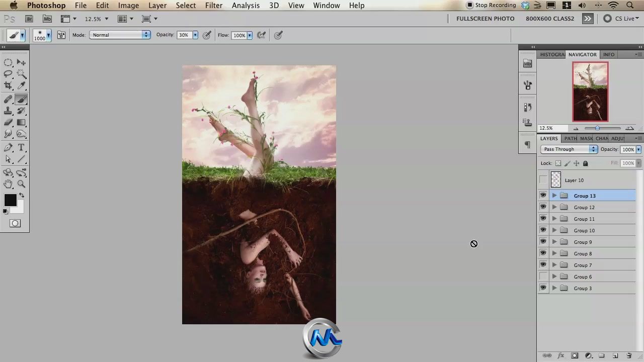Switch to the Masks tab
Image resolution: width=644 pixels, height=362 pixels.
click(586, 138)
